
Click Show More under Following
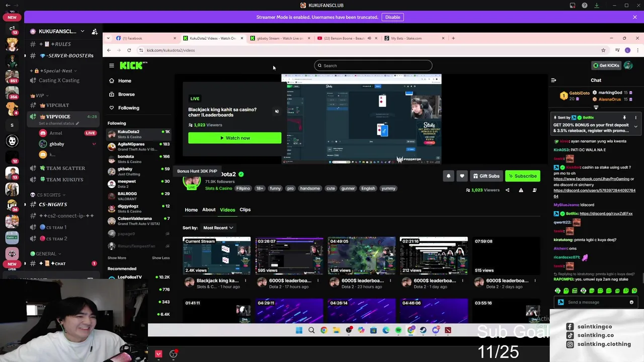coord(117,258)
